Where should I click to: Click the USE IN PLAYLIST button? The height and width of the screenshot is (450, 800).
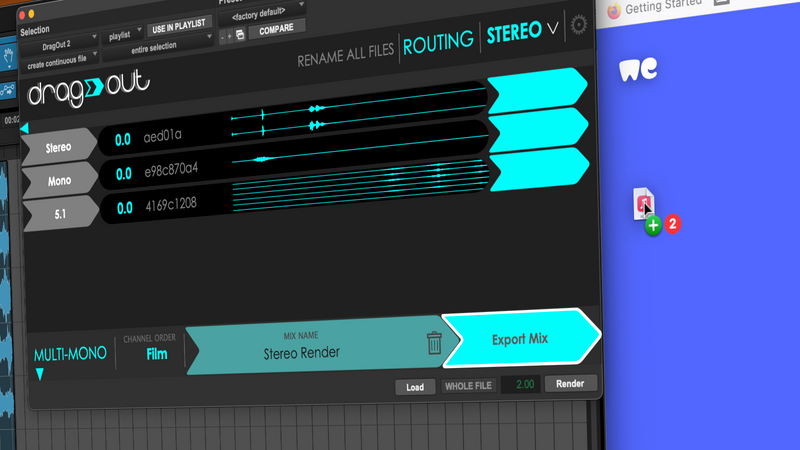(179, 27)
